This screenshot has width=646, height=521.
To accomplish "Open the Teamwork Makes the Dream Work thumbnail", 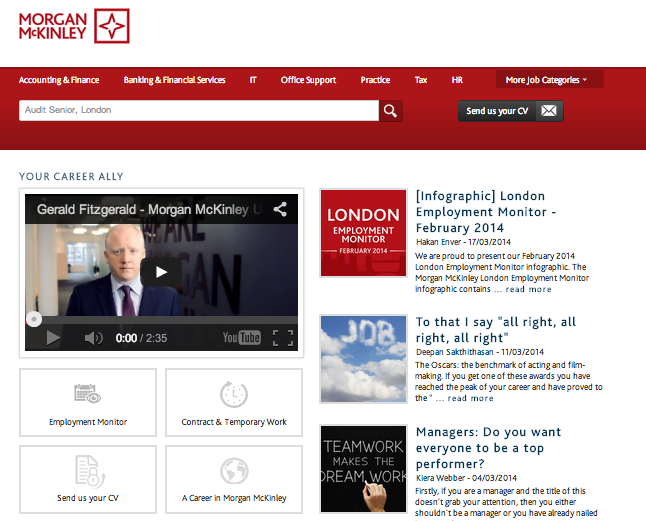I will tap(363, 469).
